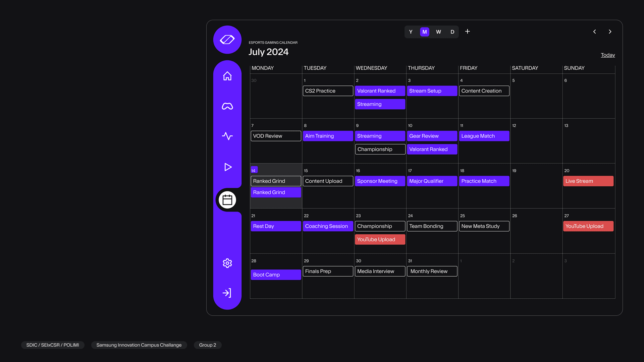The width and height of the screenshot is (644, 362).
Task: Open the gamepad Games section
Action: pyautogui.click(x=227, y=106)
